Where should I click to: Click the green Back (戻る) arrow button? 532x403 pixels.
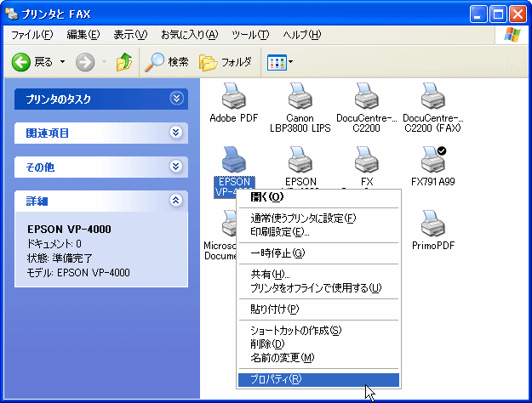point(21,62)
